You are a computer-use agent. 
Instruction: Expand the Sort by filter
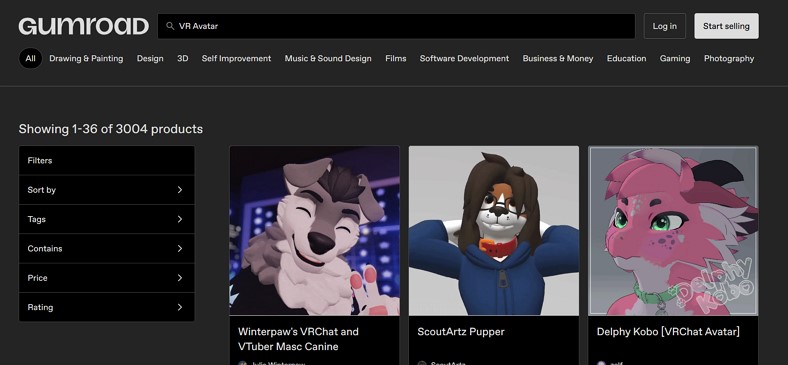pos(107,190)
